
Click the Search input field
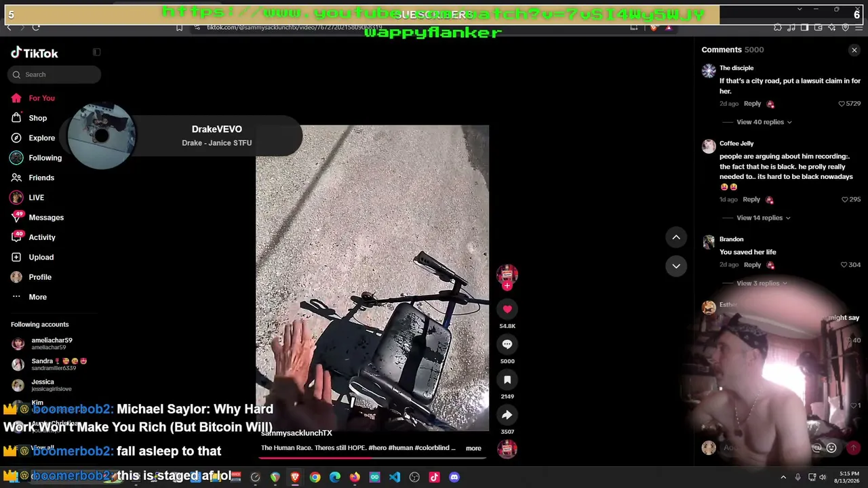pos(54,75)
